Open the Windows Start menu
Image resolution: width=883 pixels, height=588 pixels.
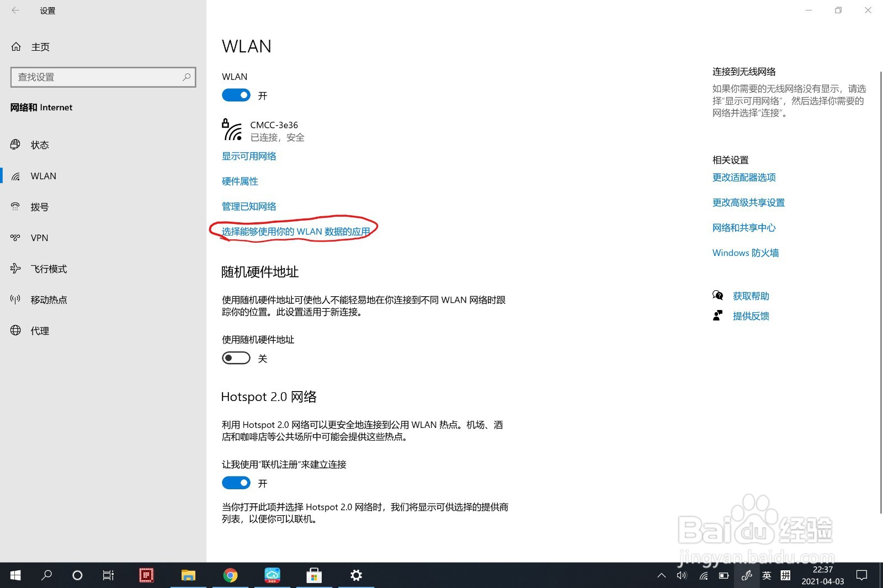point(15,575)
